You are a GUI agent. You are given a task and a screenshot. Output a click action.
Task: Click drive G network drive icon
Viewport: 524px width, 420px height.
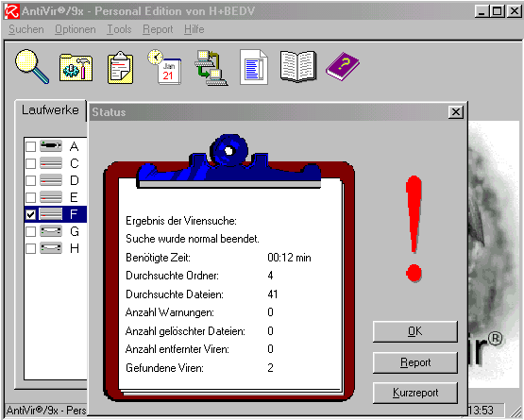[51, 231]
